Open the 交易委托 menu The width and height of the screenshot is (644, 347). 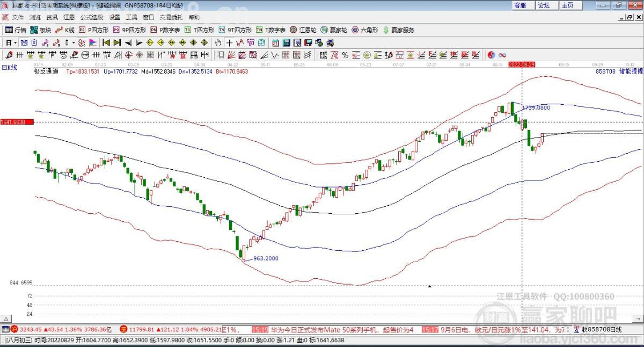click(x=171, y=17)
